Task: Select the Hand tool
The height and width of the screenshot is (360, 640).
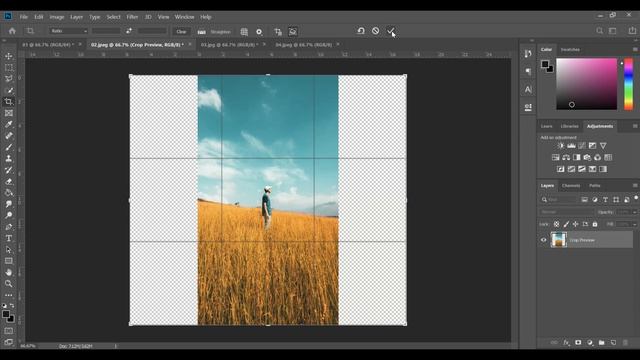Action: pyautogui.click(x=9, y=272)
